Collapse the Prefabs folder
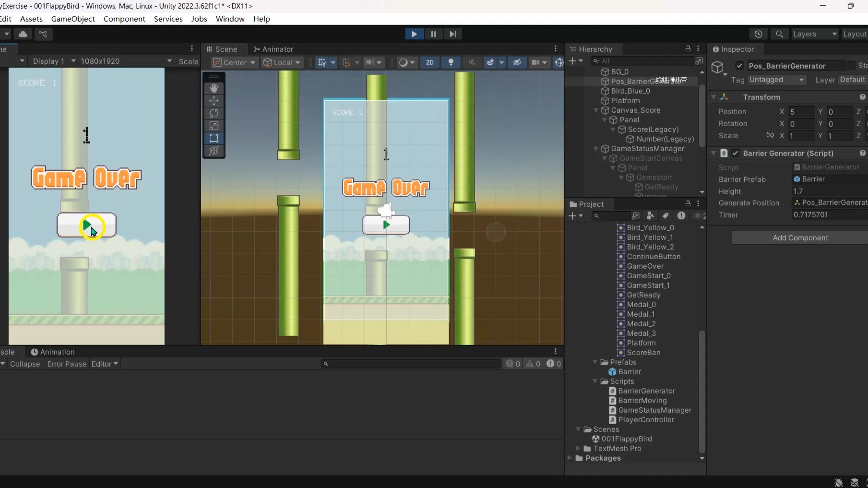868x488 pixels. pos(595,362)
